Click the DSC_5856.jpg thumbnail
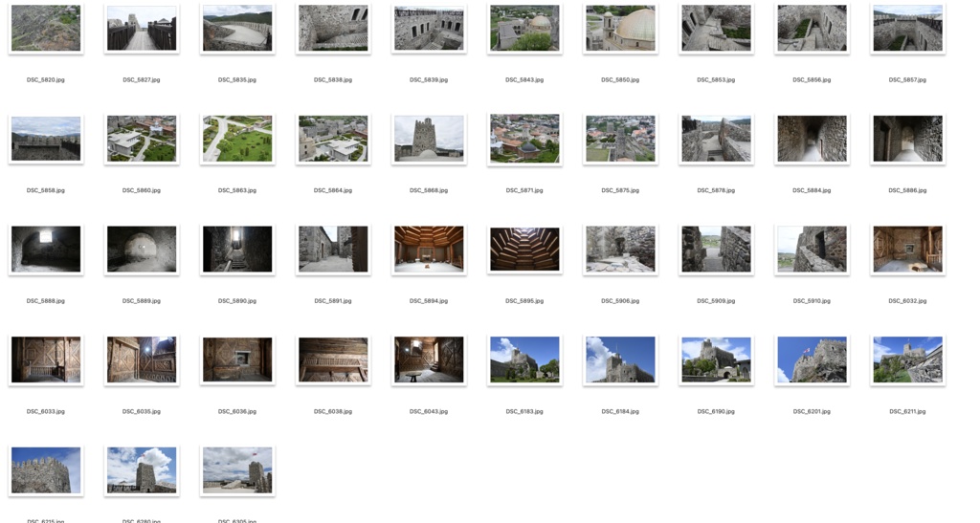This screenshot has height=523, width=980. click(x=812, y=28)
